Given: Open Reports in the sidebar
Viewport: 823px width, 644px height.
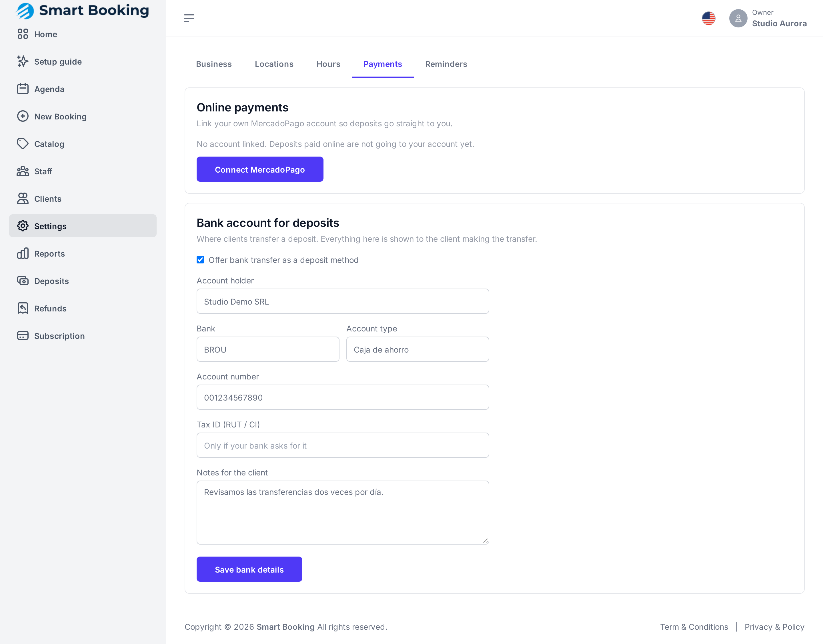Looking at the screenshot, I should point(83,253).
